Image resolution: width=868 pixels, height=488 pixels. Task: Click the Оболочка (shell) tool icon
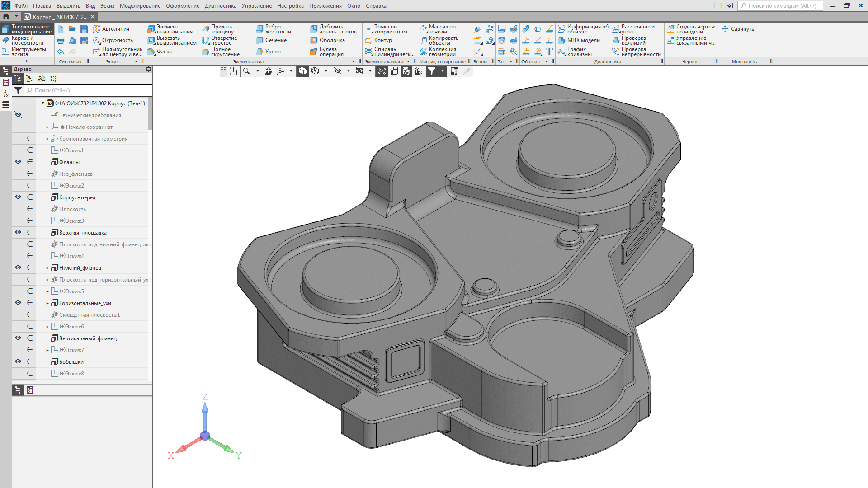point(314,40)
